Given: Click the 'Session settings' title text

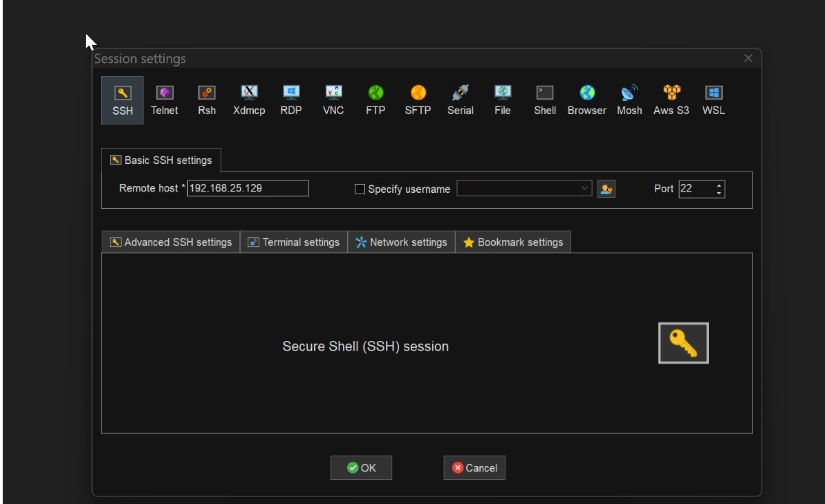Looking at the screenshot, I should [140, 58].
